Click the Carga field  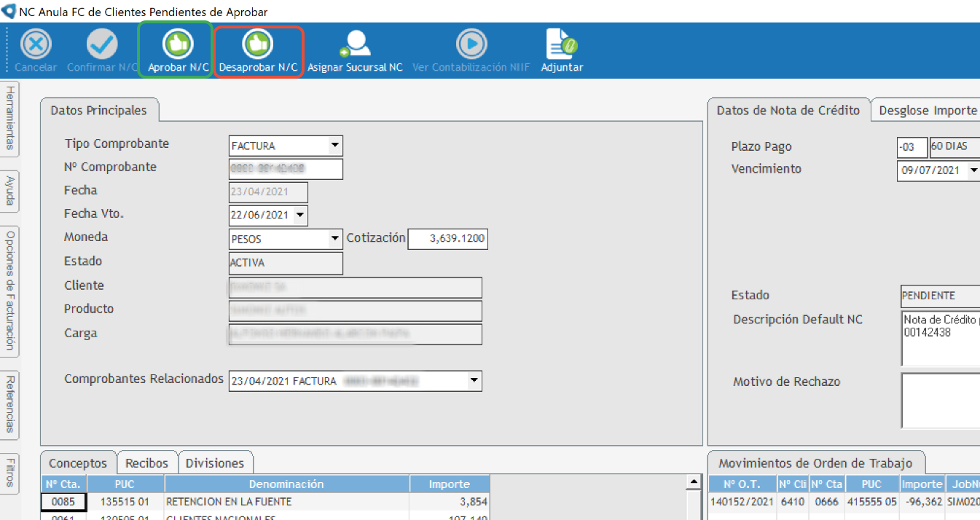pyautogui.click(x=356, y=334)
